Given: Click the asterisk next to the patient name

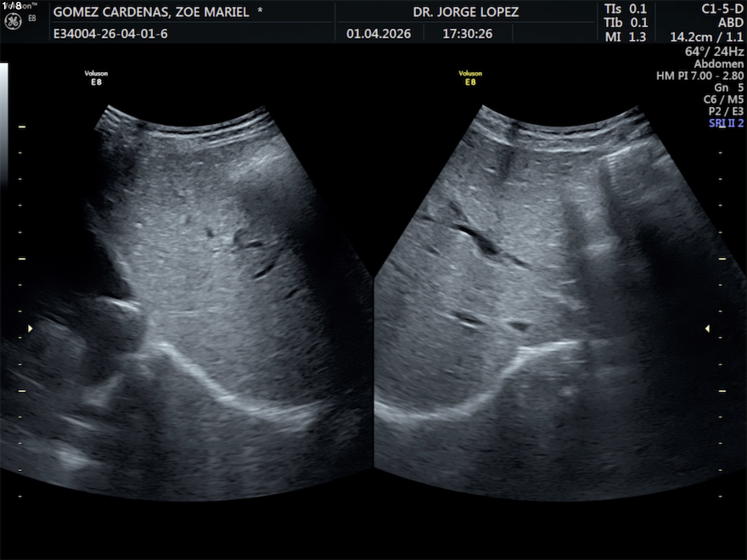Looking at the screenshot, I should tap(260, 11).
